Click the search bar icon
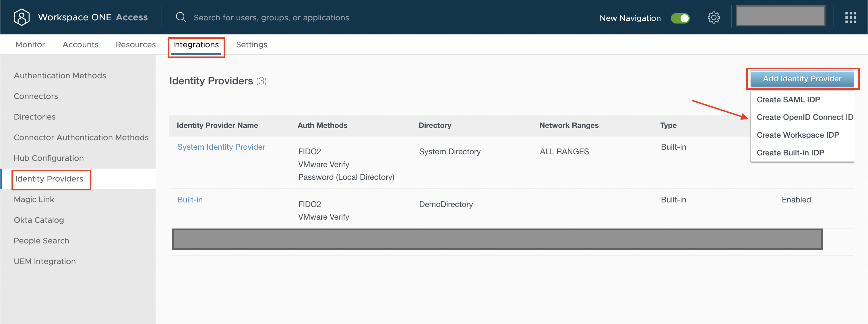 pyautogui.click(x=181, y=17)
